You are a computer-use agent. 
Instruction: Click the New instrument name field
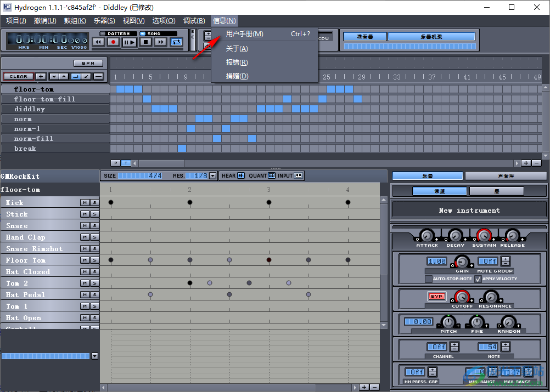pyautogui.click(x=469, y=211)
